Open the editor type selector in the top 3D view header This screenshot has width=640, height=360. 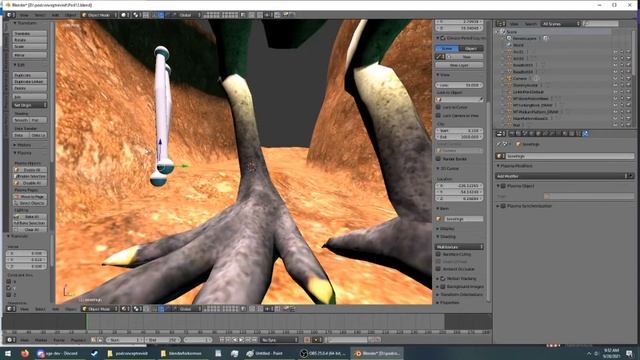tap(11, 15)
